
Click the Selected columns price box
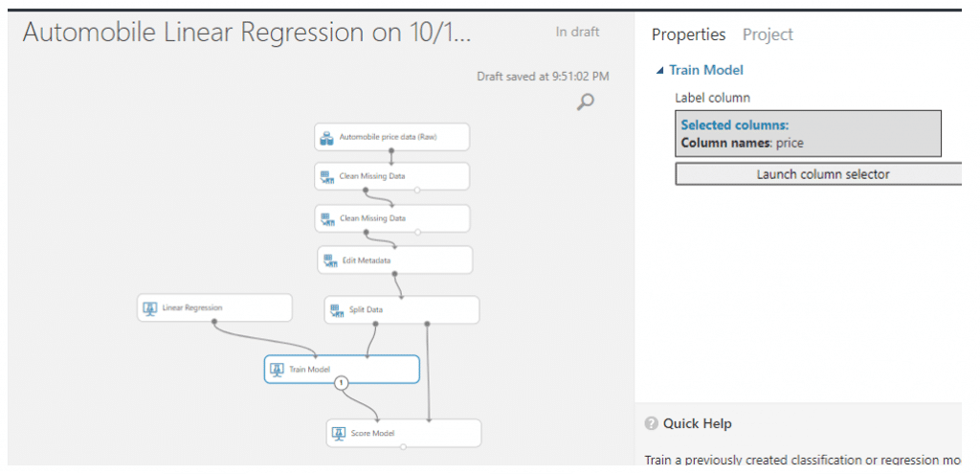(x=808, y=134)
